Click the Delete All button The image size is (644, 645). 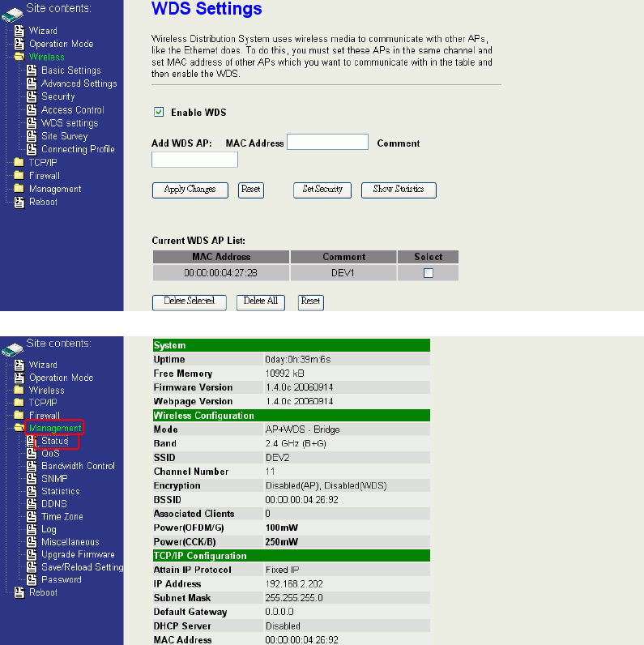261,302
